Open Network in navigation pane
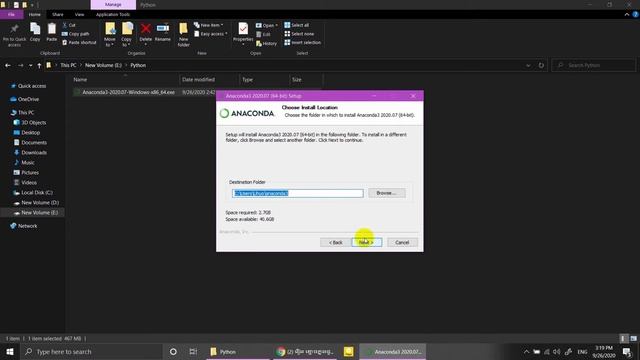Viewport: 640px width, 360px height. point(27,226)
